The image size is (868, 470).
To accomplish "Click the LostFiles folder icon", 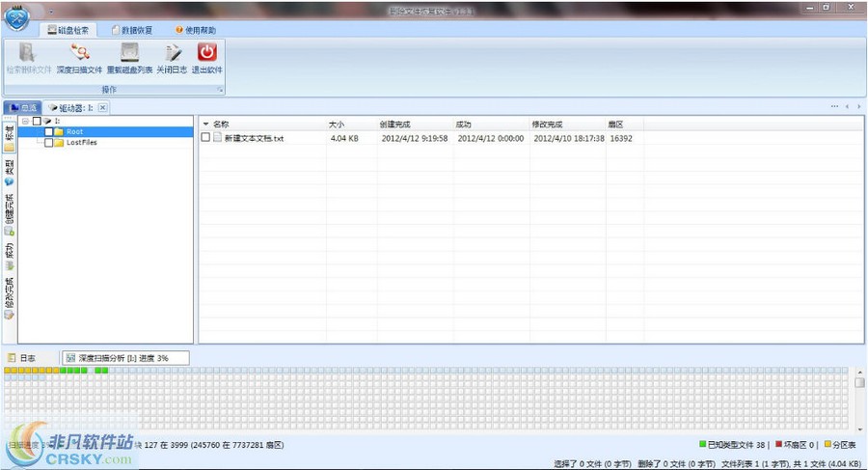I will click(x=59, y=143).
